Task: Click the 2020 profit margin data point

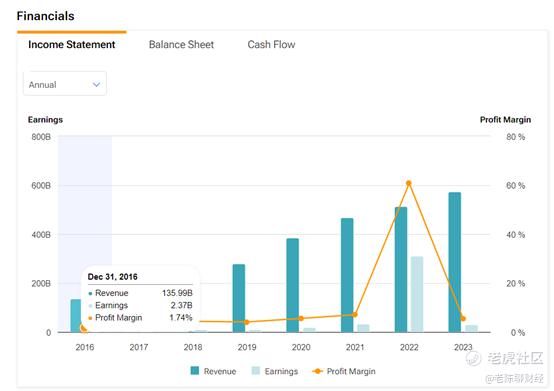Action: click(x=301, y=319)
